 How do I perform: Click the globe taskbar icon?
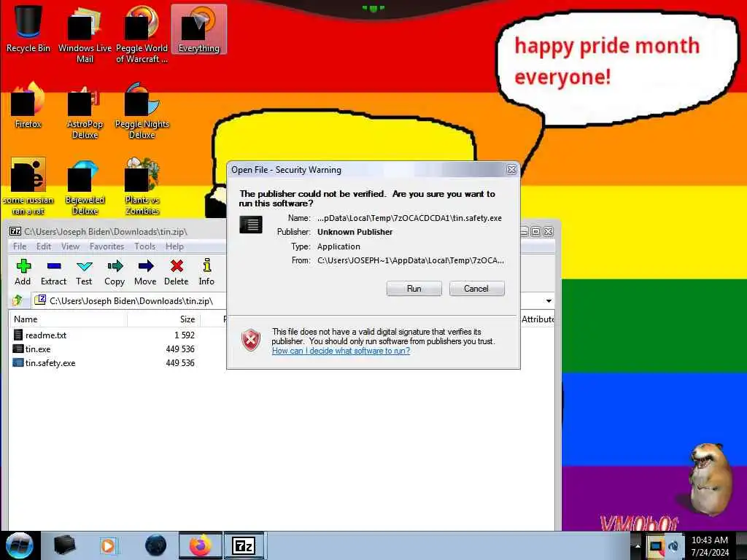[155, 545]
